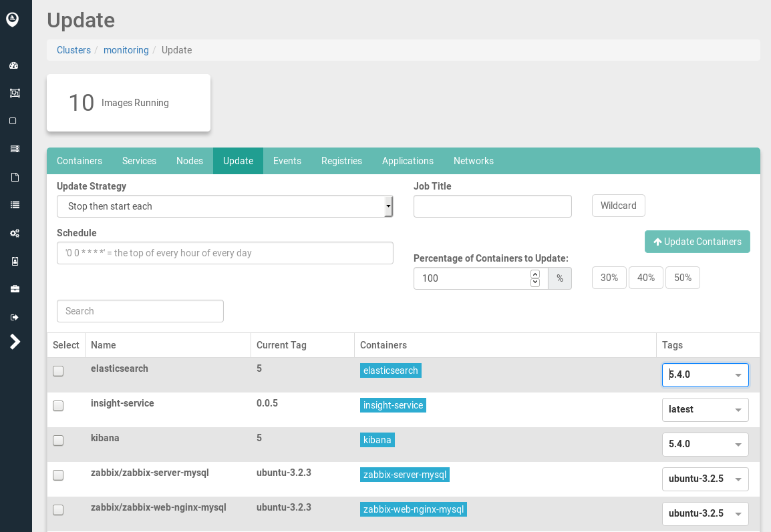Expand the sidebar with the chevron arrow

pyautogui.click(x=15, y=342)
